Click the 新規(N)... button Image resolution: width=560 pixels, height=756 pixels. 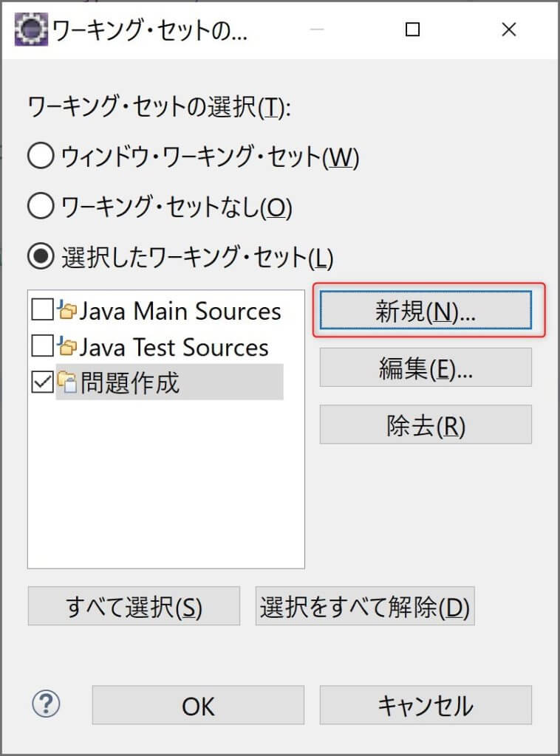[426, 311]
